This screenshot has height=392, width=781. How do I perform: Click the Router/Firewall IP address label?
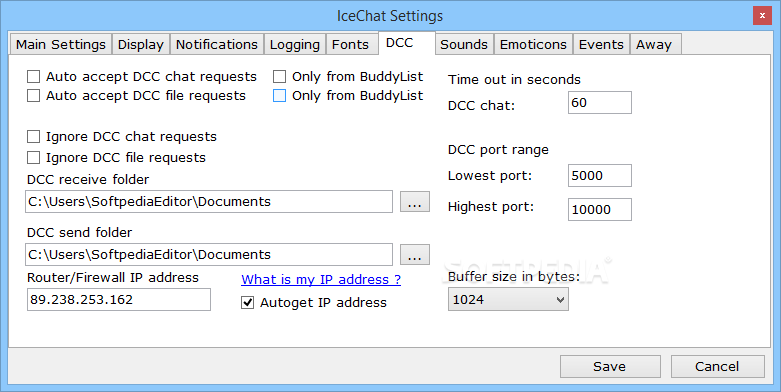point(113,277)
